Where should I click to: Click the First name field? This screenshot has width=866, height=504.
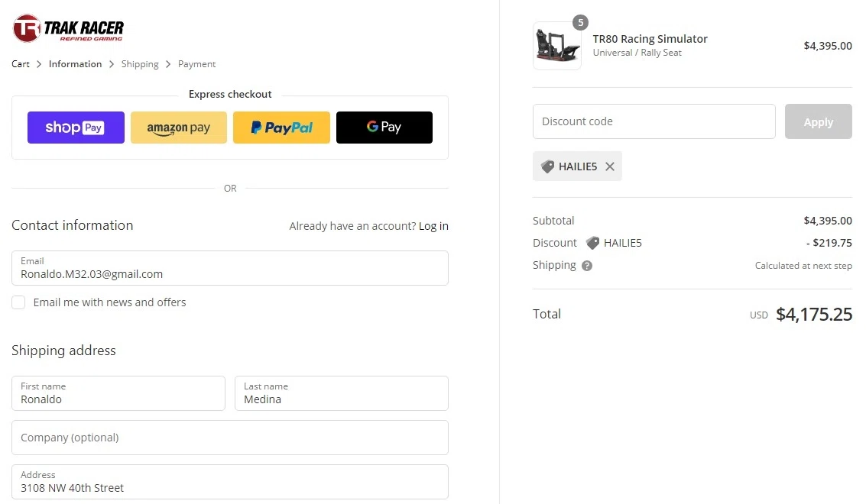coord(118,393)
